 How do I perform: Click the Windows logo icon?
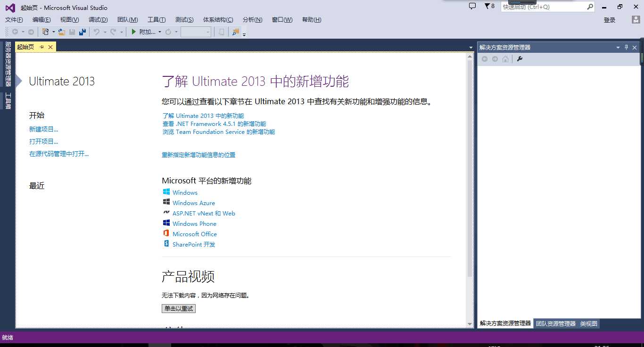pos(166,192)
